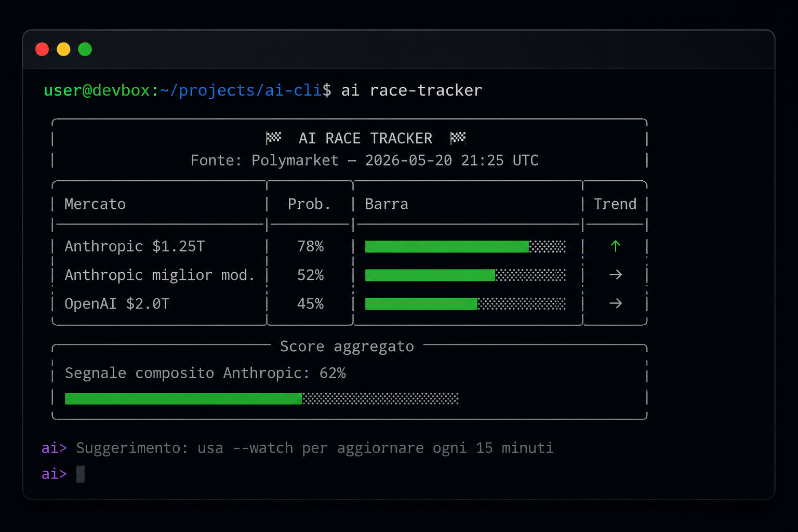798x532 pixels.
Task: Click the green maximize window button
Action: [x=85, y=49]
